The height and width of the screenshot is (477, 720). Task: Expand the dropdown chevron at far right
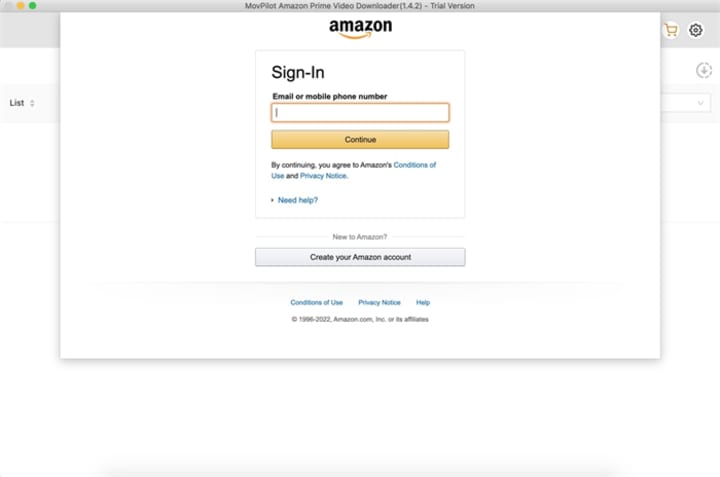pos(700,103)
